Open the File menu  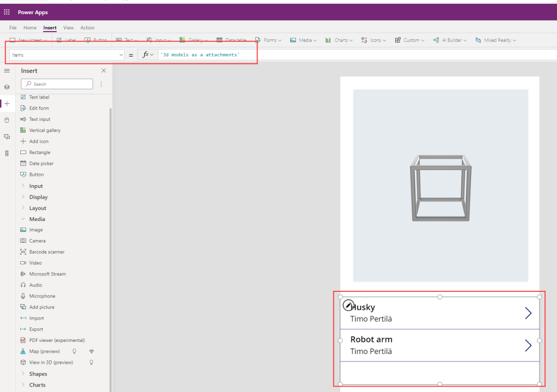(x=13, y=28)
